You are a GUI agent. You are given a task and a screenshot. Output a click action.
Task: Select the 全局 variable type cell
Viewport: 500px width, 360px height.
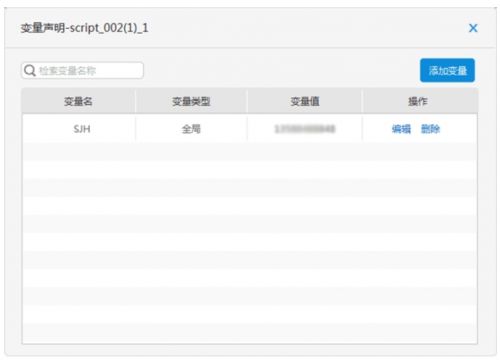pyautogui.click(x=191, y=129)
